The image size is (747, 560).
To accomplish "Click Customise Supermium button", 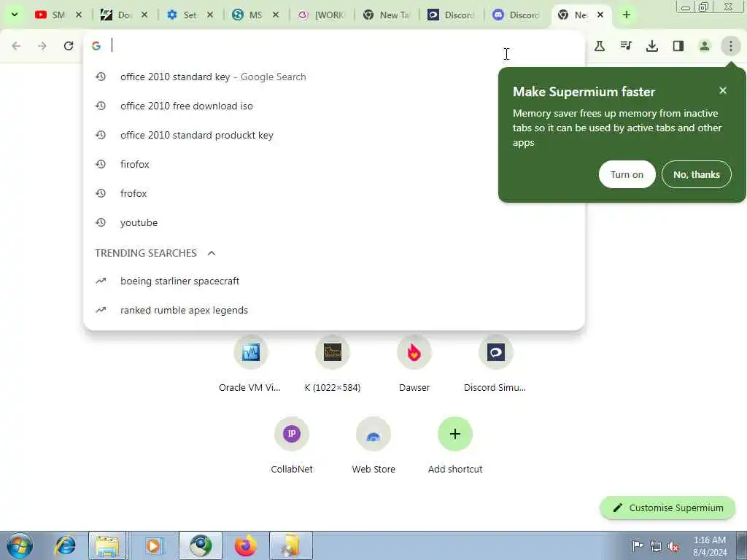I will [x=667, y=508].
